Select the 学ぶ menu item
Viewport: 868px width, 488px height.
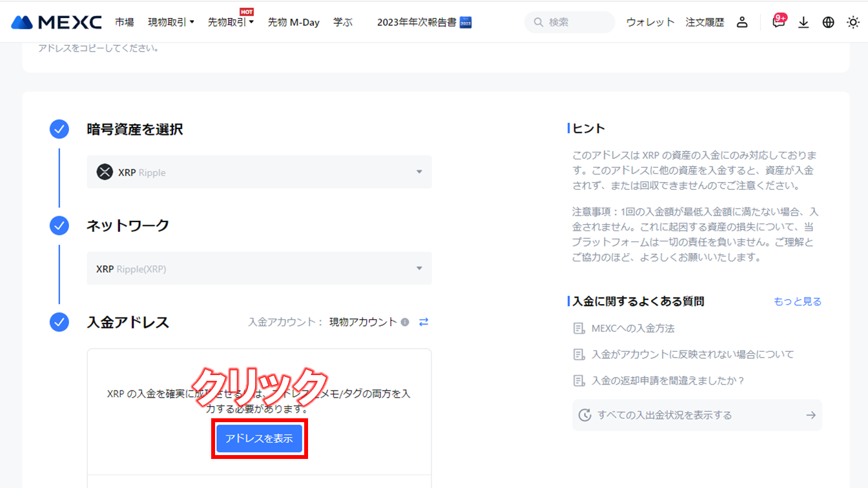(343, 21)
